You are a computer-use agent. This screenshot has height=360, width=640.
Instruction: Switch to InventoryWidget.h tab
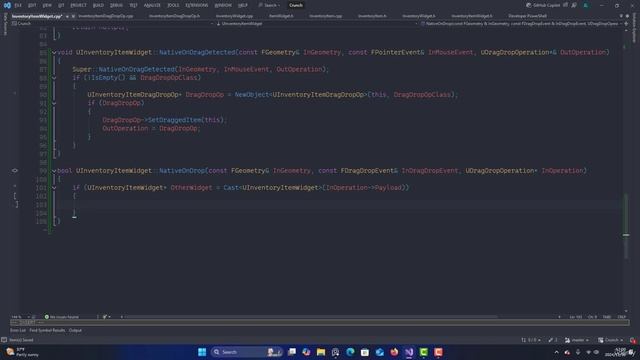click(419, 16)
